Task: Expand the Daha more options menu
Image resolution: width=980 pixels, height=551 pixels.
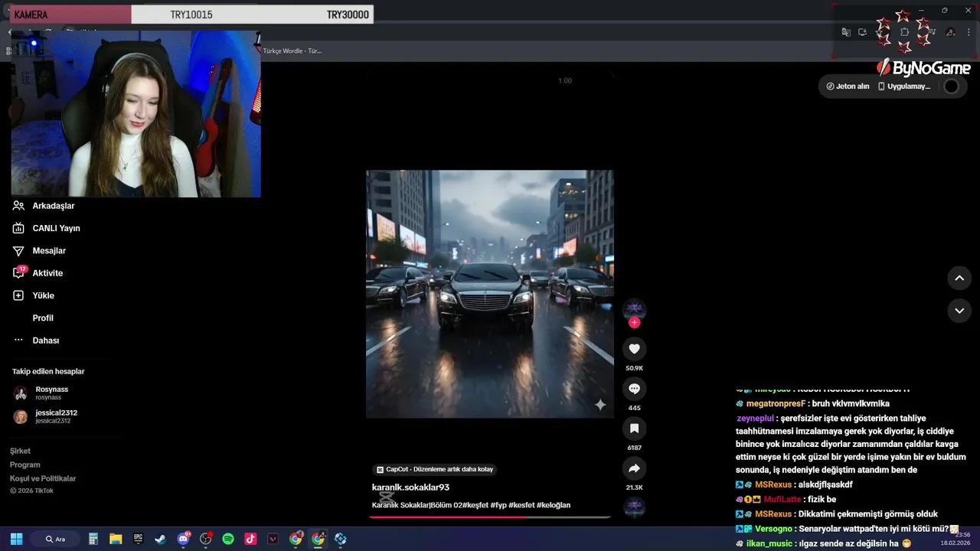Action: 35,341
